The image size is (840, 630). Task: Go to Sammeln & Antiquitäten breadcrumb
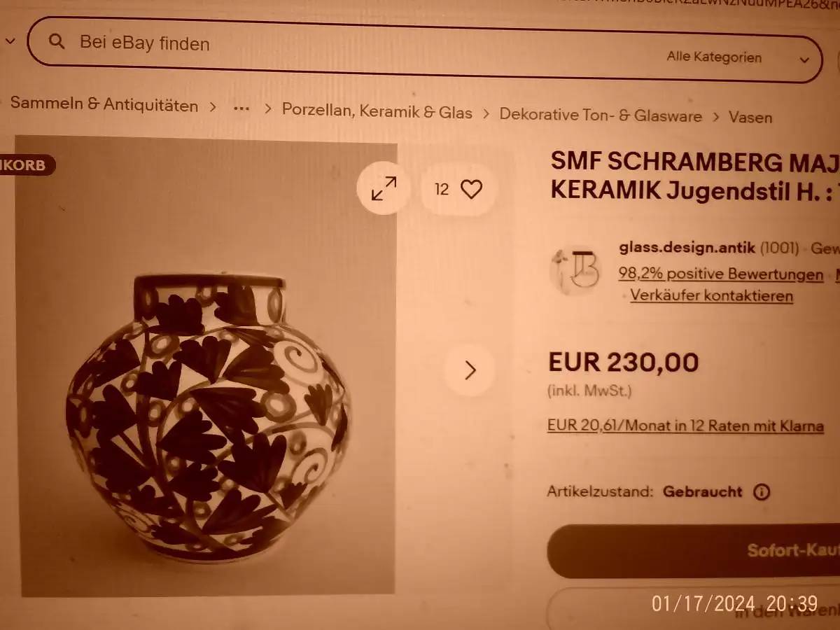(104, 106)
